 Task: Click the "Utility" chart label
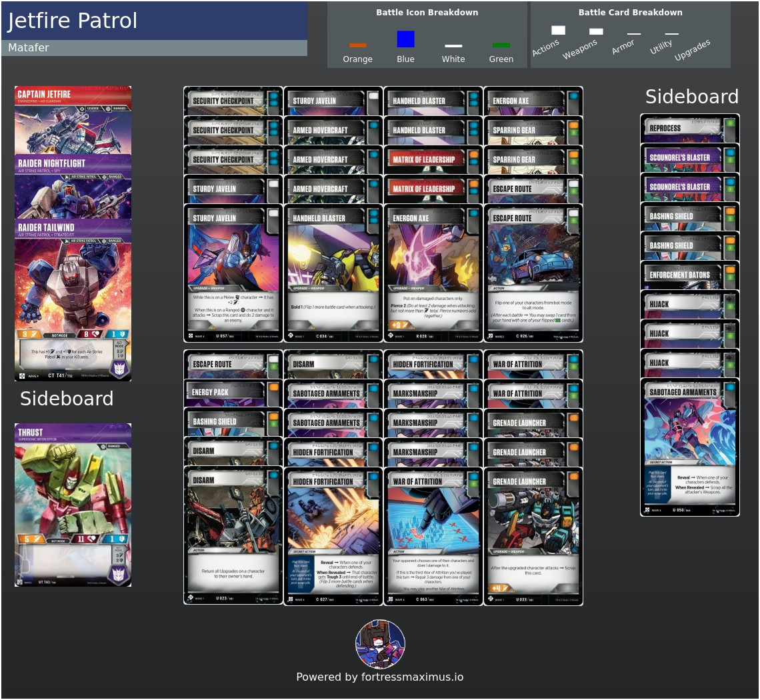click(661, 47)
